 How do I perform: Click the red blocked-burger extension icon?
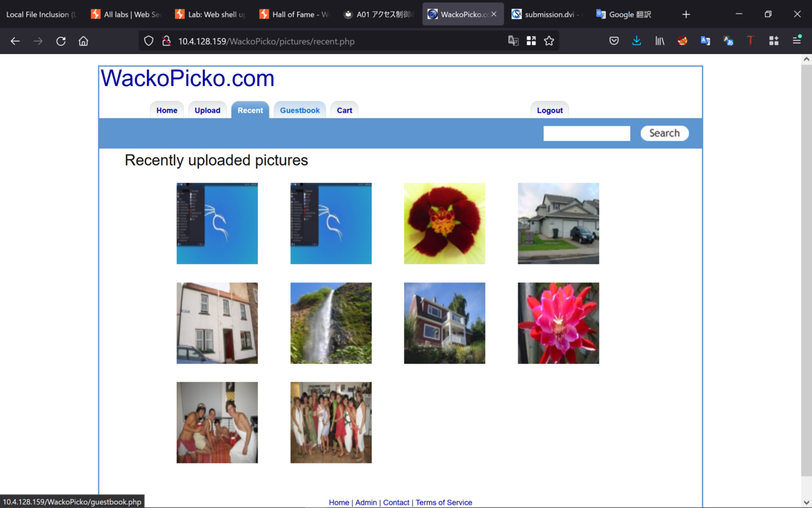point(683,41)
